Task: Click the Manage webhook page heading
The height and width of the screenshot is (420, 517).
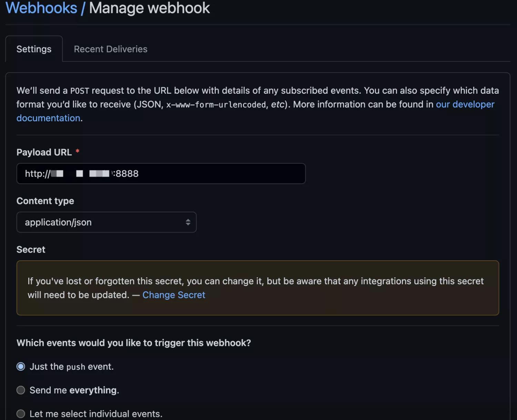Action: pyautogui.click(x=149, y=8)
